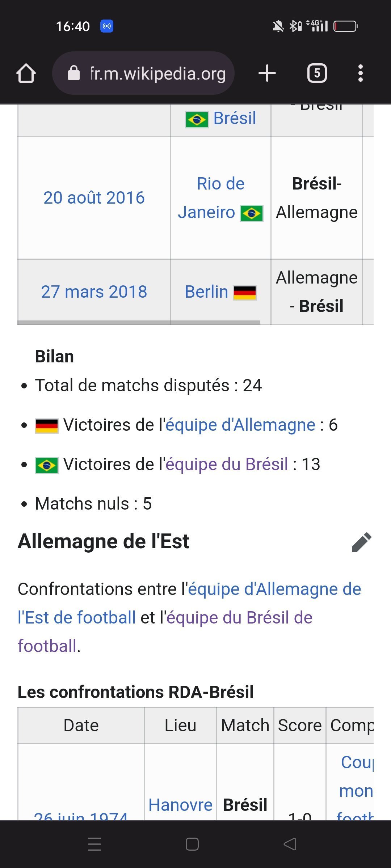Tap the Android recent apps button
The width and height of the screenshot is (391, 868).
pos(94,844)
